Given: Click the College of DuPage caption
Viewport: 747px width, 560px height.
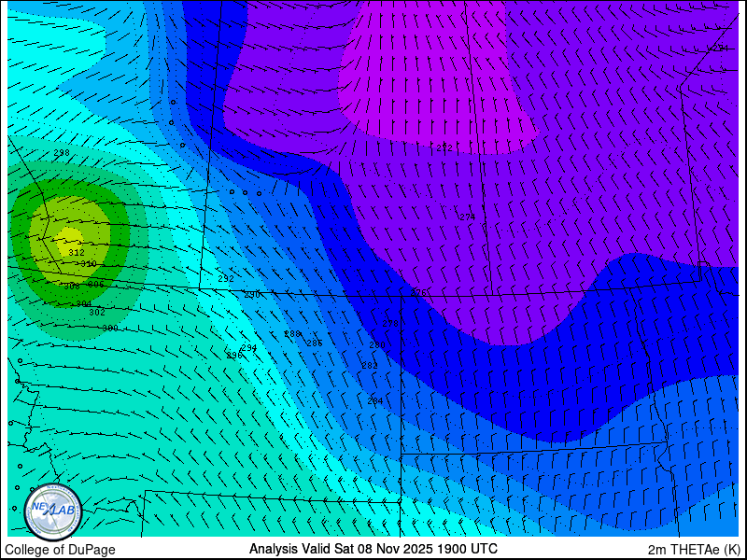Looking at the screenshot, I should [60, 550].
